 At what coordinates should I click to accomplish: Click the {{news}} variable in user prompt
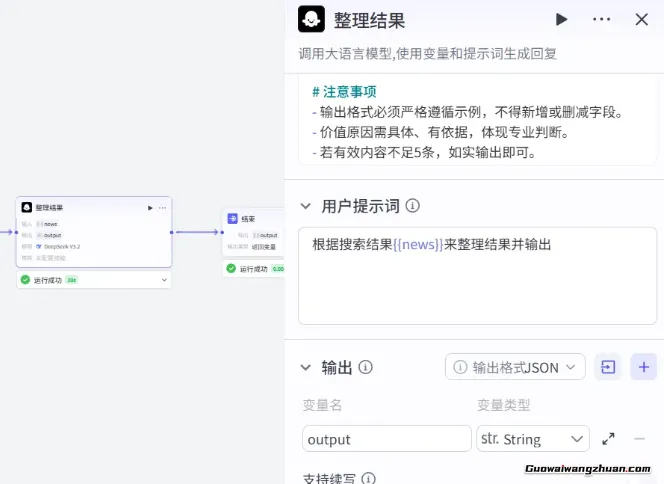(x=418, y=245)
